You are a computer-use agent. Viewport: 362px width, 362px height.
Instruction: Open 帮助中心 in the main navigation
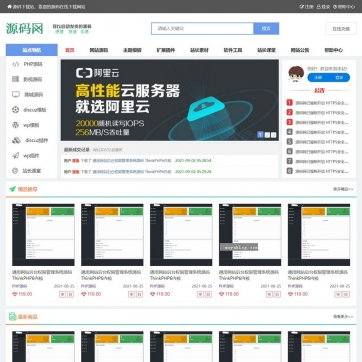333,50
